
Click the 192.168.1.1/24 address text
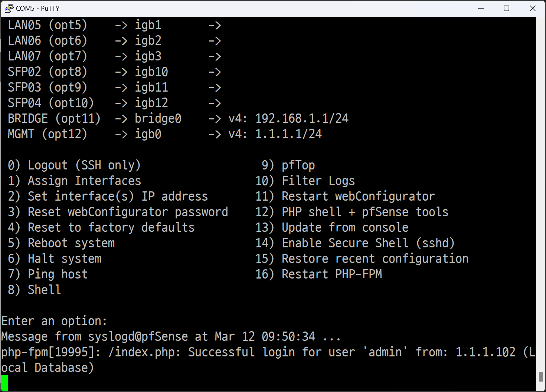coord(302,118)
